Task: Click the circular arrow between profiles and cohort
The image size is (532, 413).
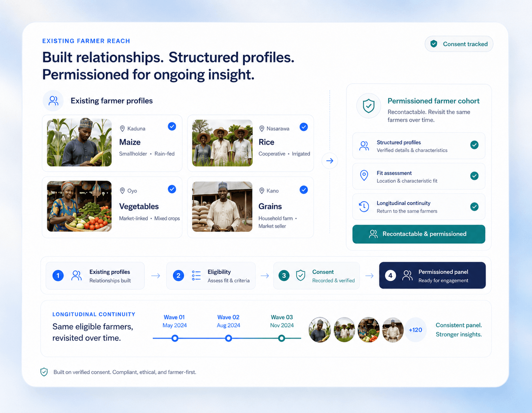Action: tap(330, 161)
